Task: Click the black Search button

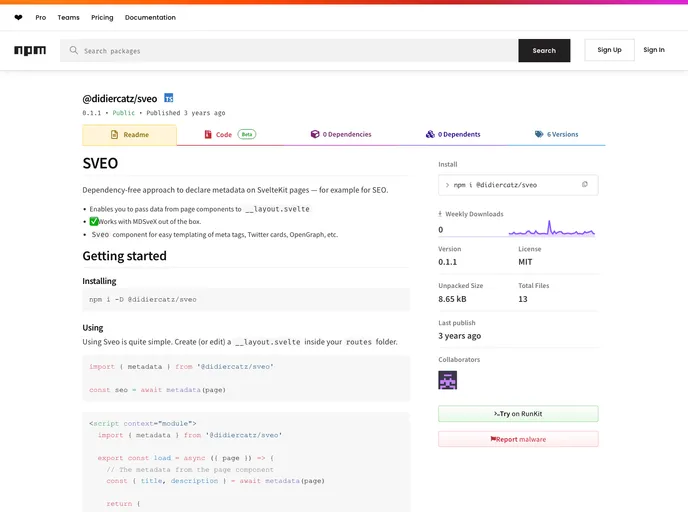Action: (544, 50)
